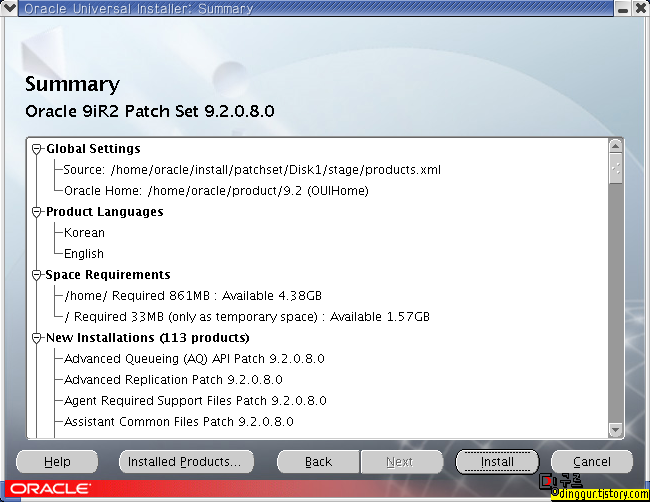Select the Korean language row

point(84,233)
